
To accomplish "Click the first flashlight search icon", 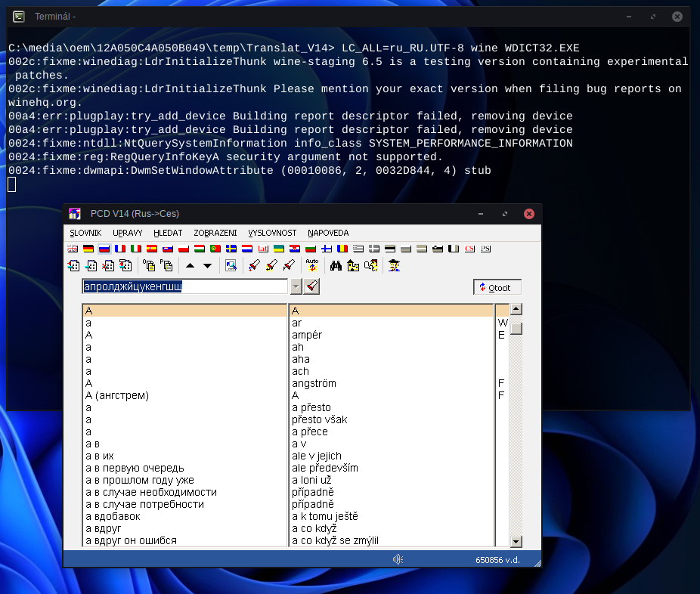I will pos(254,266).
